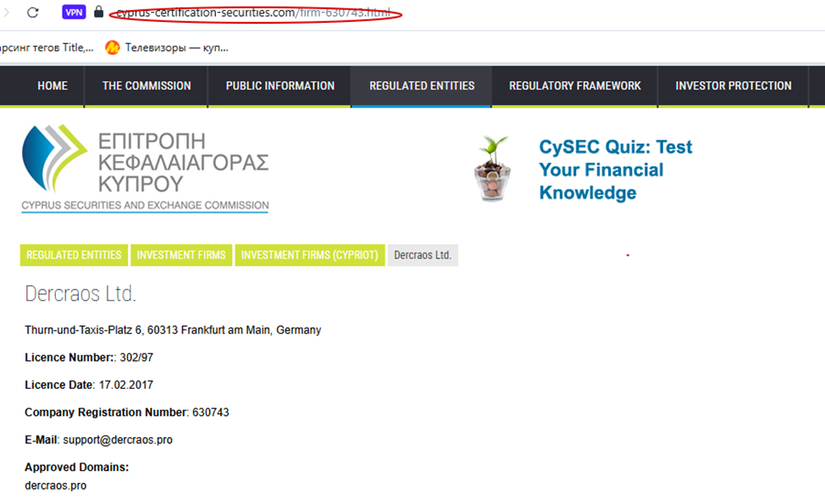This screenshot has width=825, height=504.
Task: Click the Cyprus Securities and Exchange Commission logo
Action: (x=145, y=169)
